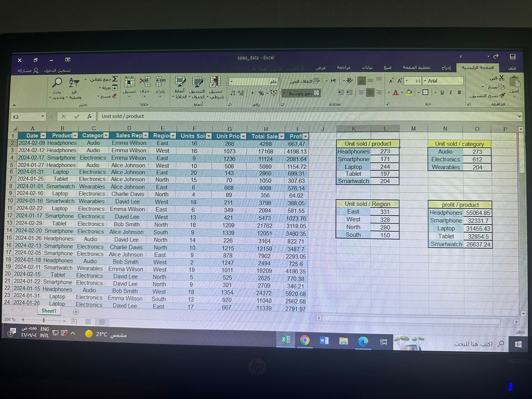Image resolution: width=532 pixels, height=399 pixels.
Task: Click the Sign in (تسجيل الدخول) link
Action: tap(58, 70)
